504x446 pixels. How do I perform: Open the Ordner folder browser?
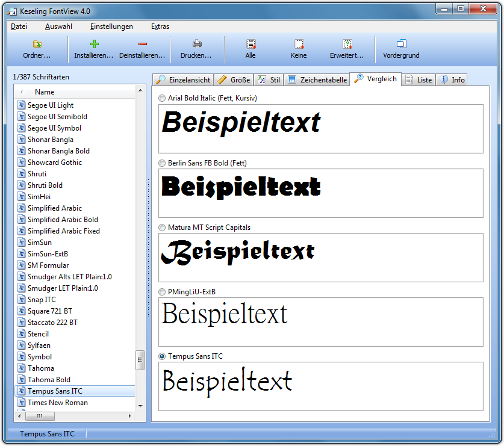(36, 48)
